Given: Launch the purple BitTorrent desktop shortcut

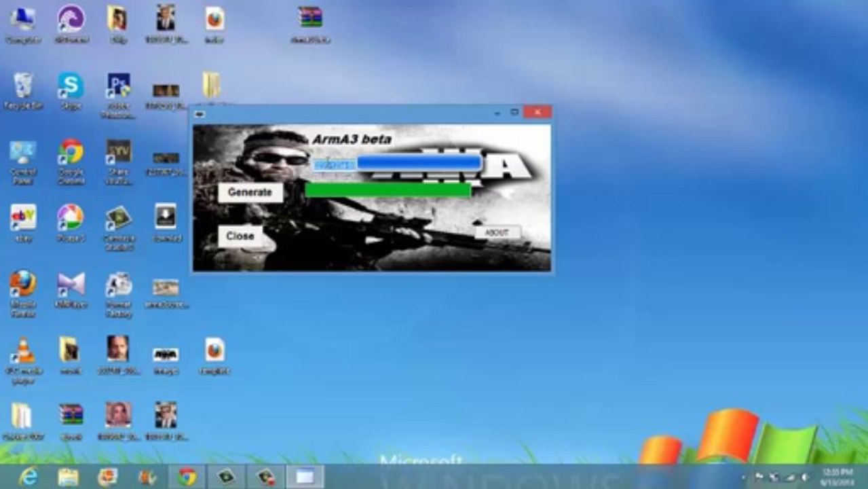Looking at the screenshot, I should pos(71,24).
